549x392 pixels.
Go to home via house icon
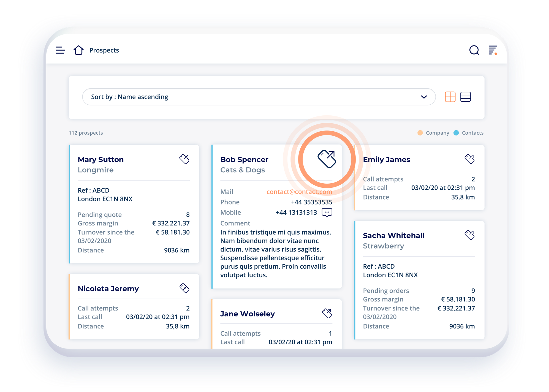[x=78, y=50]
